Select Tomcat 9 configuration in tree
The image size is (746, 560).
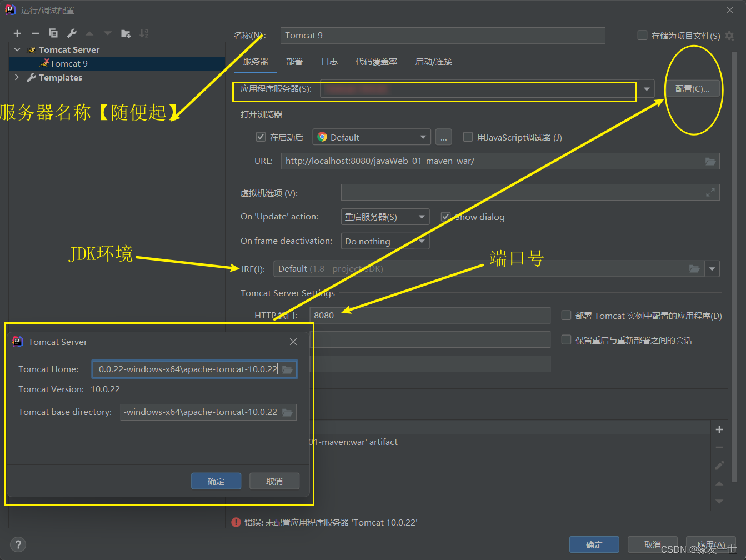coord(117,63)
